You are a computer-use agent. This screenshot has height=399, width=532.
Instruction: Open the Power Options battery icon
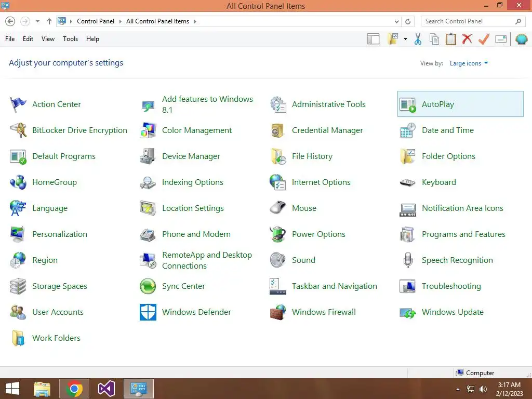[278, 234]
